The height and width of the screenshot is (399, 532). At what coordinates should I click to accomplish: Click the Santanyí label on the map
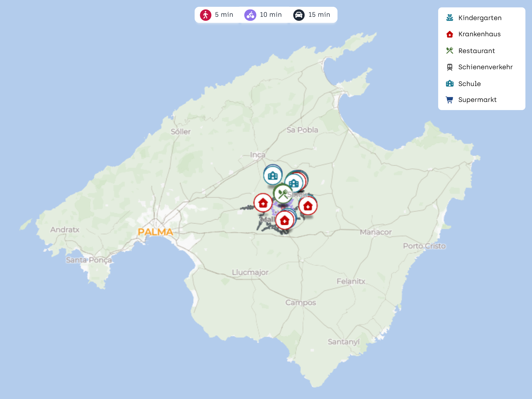tap(343, 342)
